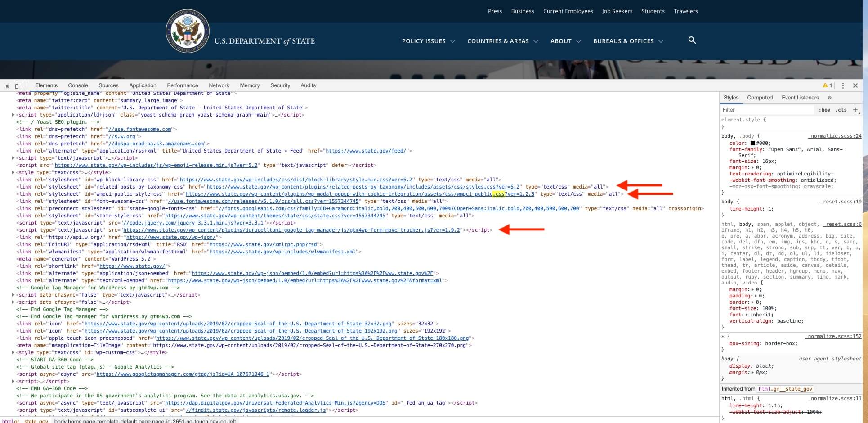Screen dimensions: 868x423
Task: Expand the margin shorthand in body rule
Action: [752, 167]
